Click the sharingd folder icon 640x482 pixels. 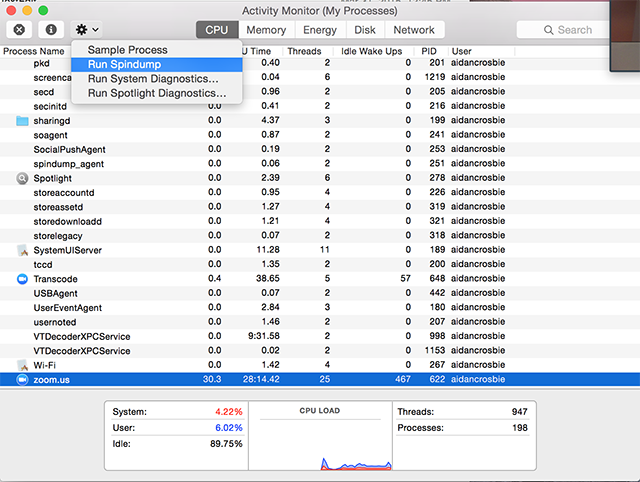(22, 121)
